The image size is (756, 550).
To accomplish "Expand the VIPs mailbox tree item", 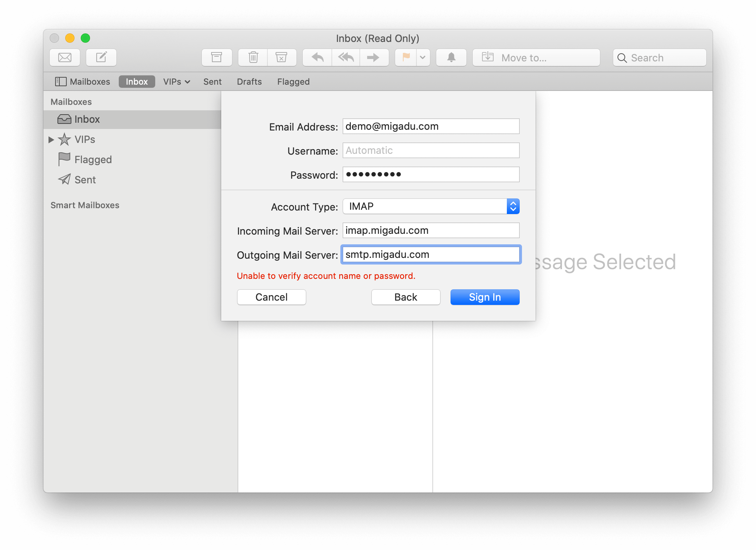I will (52, 139).
